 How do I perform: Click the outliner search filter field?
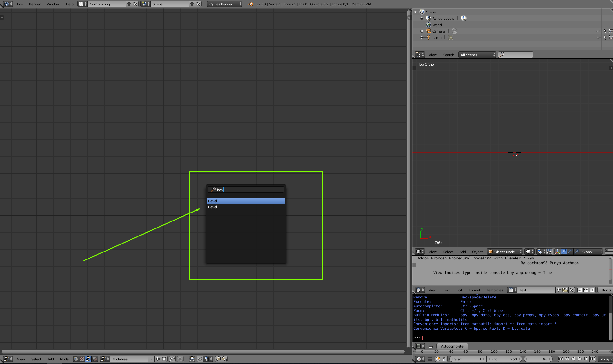516,55
